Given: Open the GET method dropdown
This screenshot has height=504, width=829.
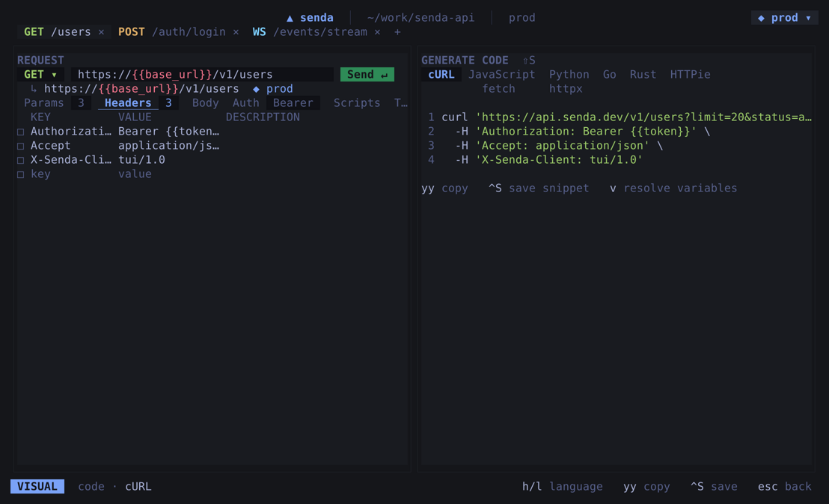Looking at the screenshot, I should click(40, 75).
